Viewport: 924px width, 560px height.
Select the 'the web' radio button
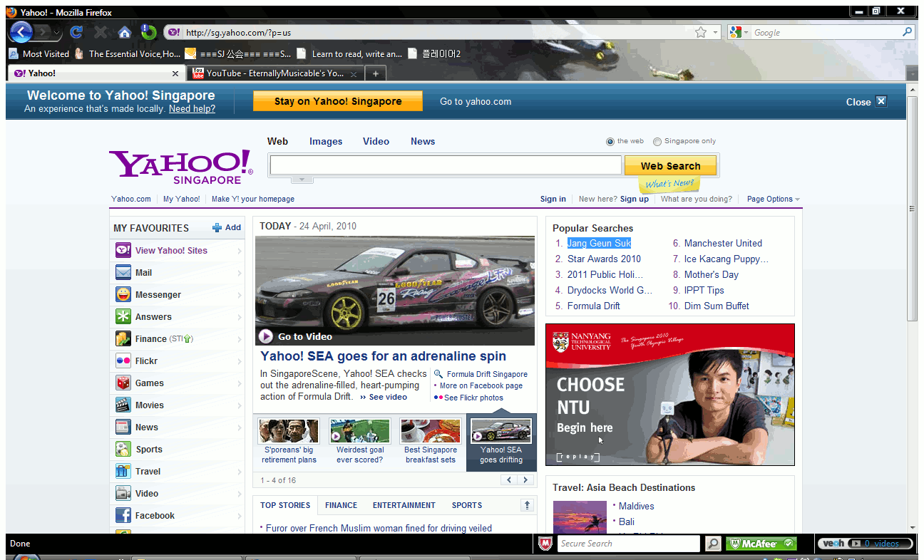click(610, 142)
